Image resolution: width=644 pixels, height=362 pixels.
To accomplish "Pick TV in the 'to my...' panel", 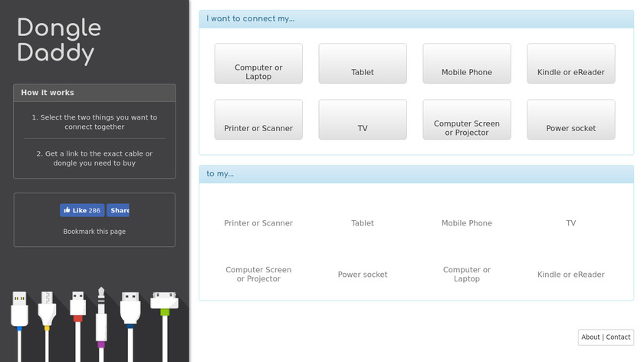I will (571, 223).
